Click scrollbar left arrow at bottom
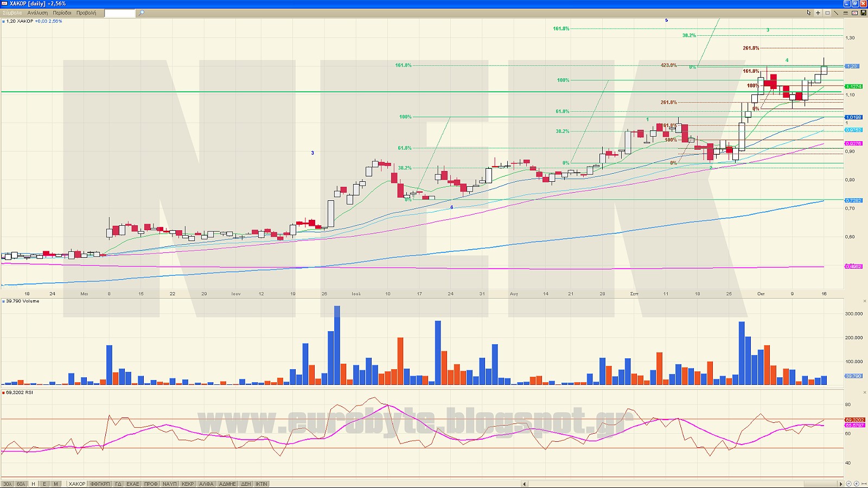 pos(525,484)
